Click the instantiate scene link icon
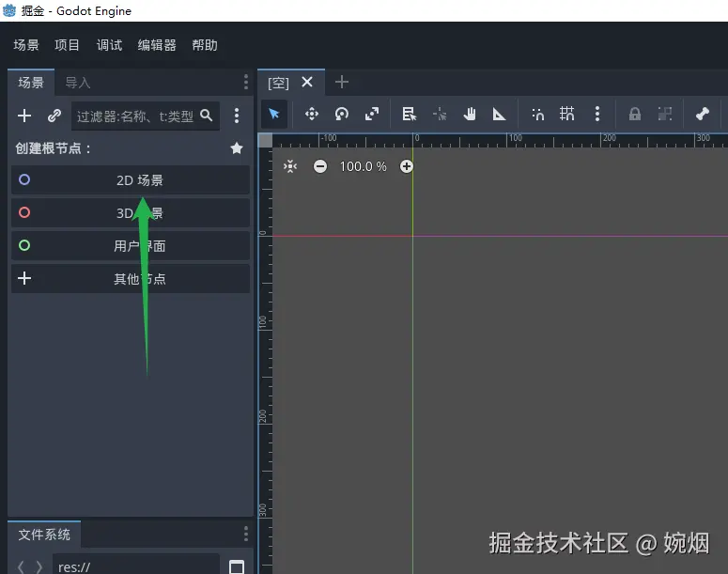728x574 pixels. pyautogui.click(x=54, y=116)
